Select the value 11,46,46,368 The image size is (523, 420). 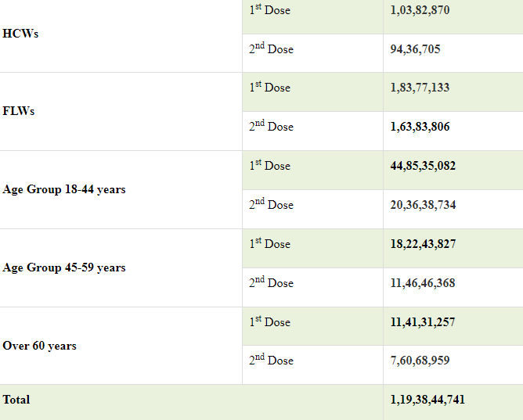[423, 283]
